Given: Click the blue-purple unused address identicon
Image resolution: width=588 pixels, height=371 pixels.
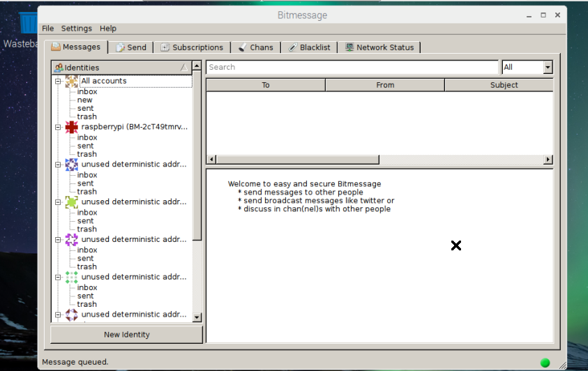Looking at the screenshot, I should 72,165.
